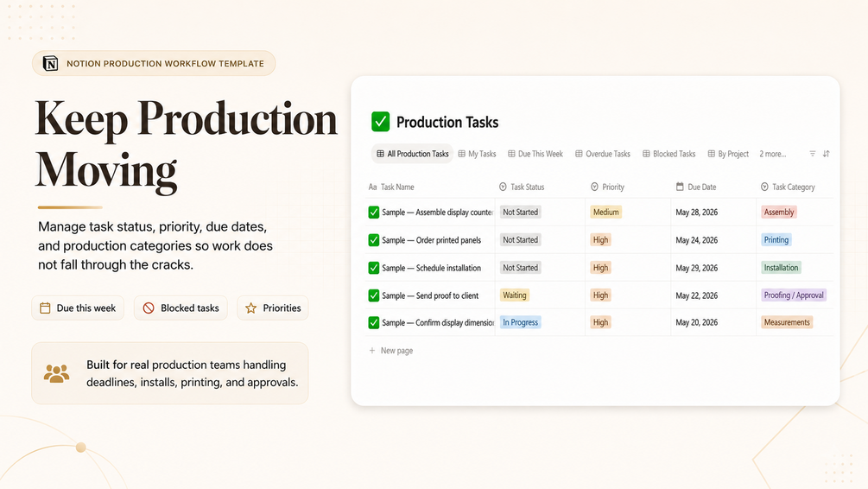Click the Measurements category tag

pyautogui.click(x=787, y=322)
